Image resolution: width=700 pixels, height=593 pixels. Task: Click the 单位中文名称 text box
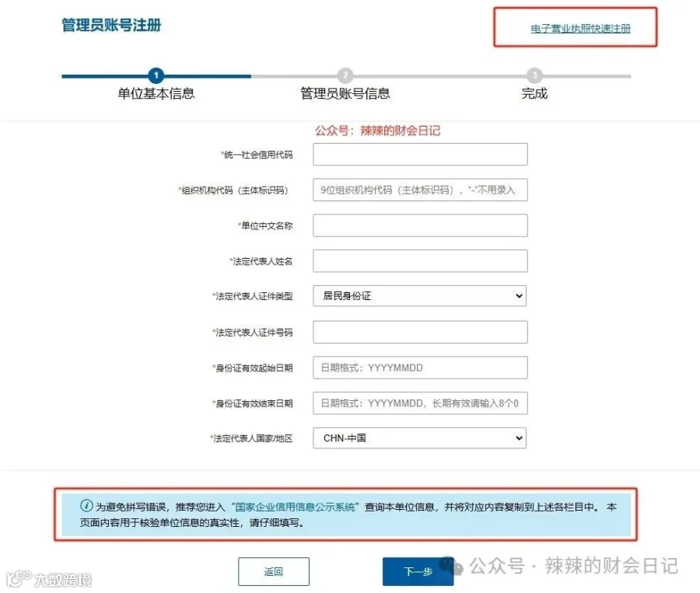(420, 225)
